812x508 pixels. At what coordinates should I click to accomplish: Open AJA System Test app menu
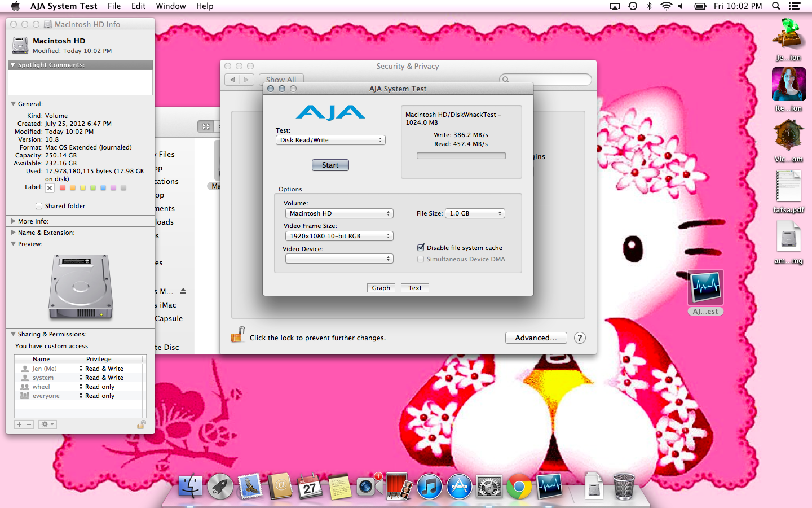click(x=64, y=6)
